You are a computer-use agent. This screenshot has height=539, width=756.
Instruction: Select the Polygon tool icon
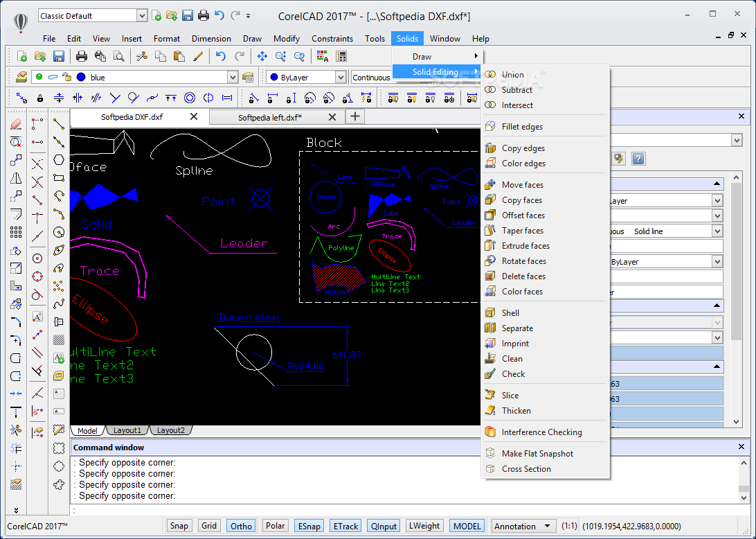tap(59, 160)
